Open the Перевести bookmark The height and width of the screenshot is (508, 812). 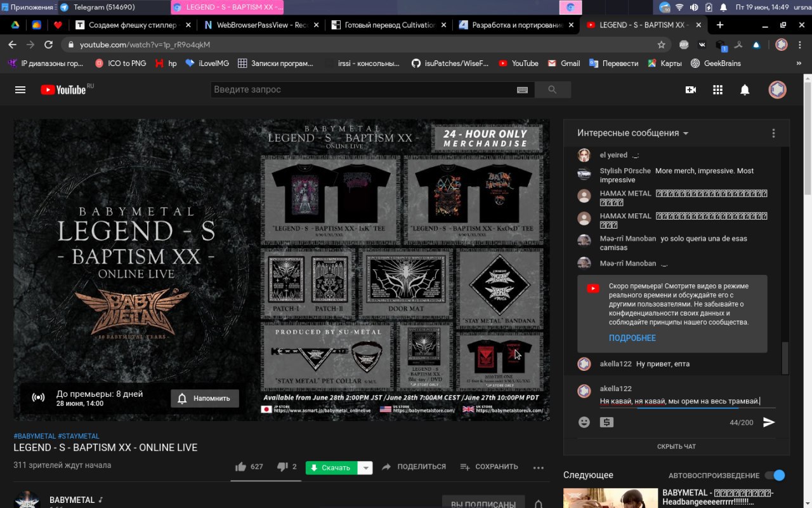613,63
